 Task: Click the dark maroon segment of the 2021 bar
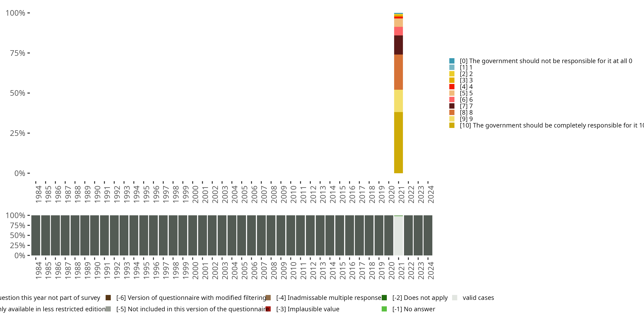tap(398, 45)
